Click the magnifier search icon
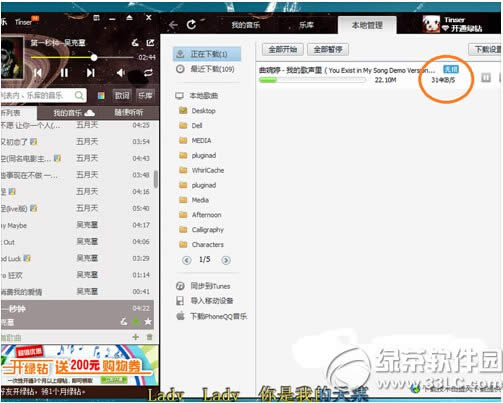Screen dimensions: 503x403 click(79, 96)
